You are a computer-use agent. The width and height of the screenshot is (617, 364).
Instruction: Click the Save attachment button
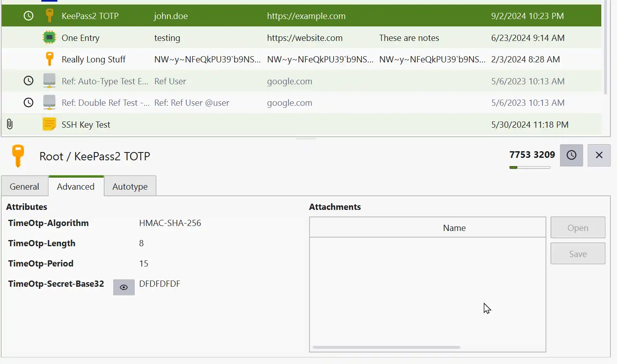[578, 254]
